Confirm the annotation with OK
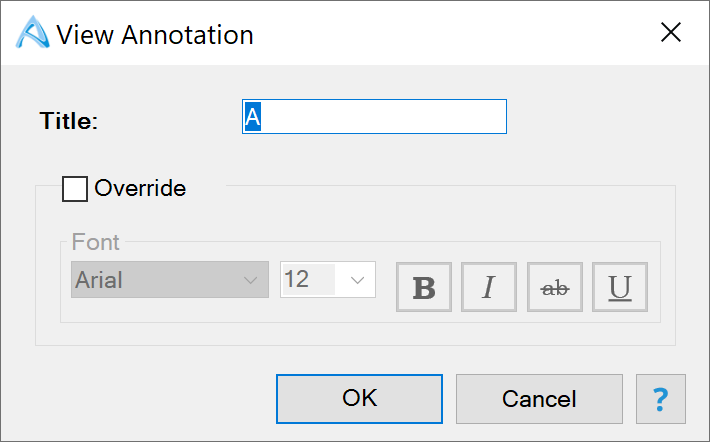The image size is (710, 442). coord(359,398)
